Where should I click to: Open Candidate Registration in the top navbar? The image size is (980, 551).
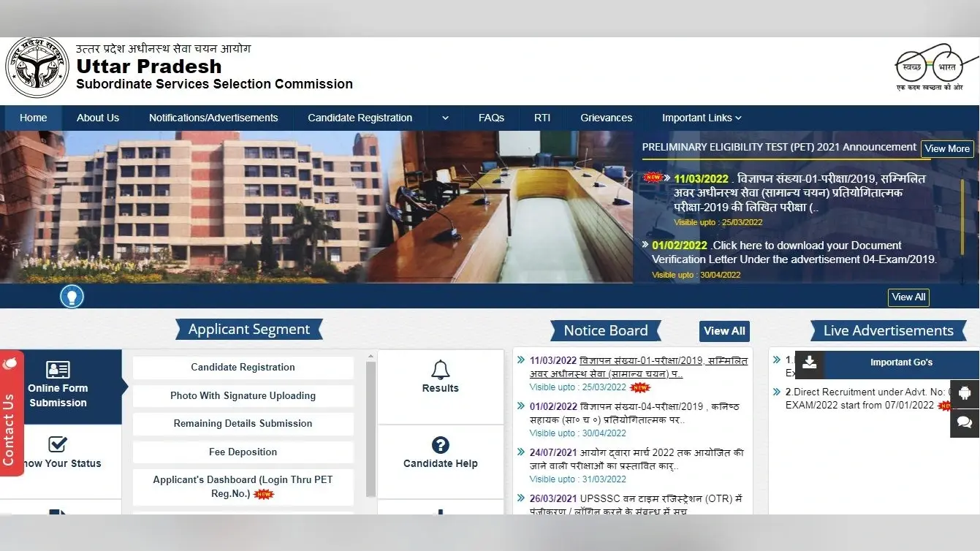point(360,118)
